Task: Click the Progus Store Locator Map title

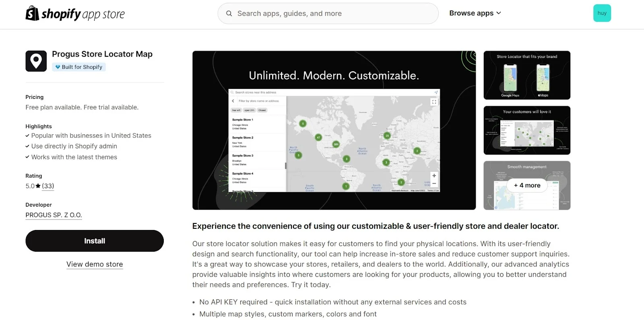Action: pyautogui.click(x=102, y=54)
